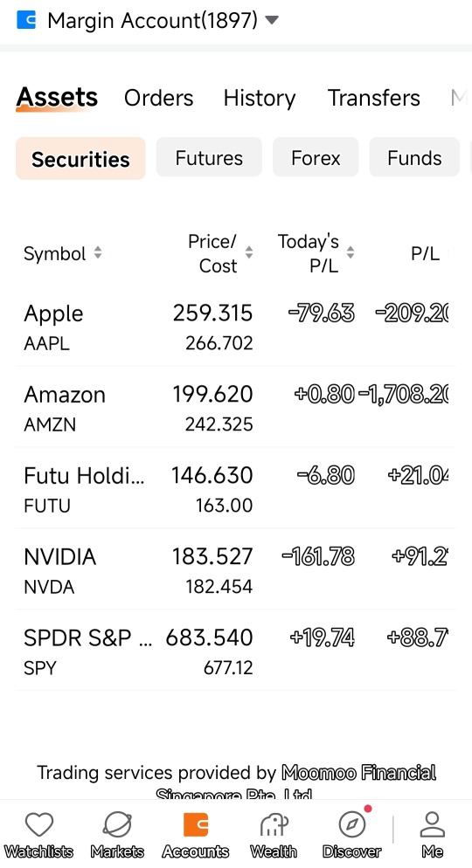The height and width of the screenshot is (868, 472).
Task: Expand the Margin Account dropdown arrow
Action: click(x=272, y=20)
